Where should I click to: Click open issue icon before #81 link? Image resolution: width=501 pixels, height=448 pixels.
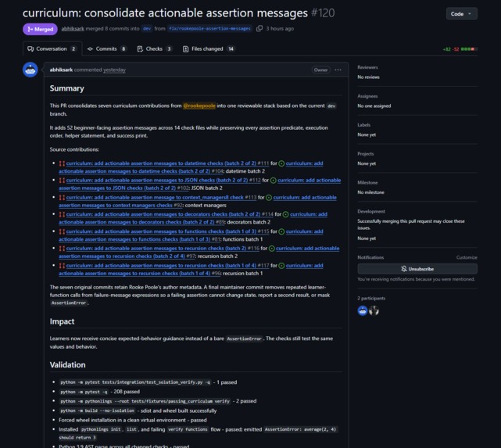pyautogui.click(x=281, y=231)
